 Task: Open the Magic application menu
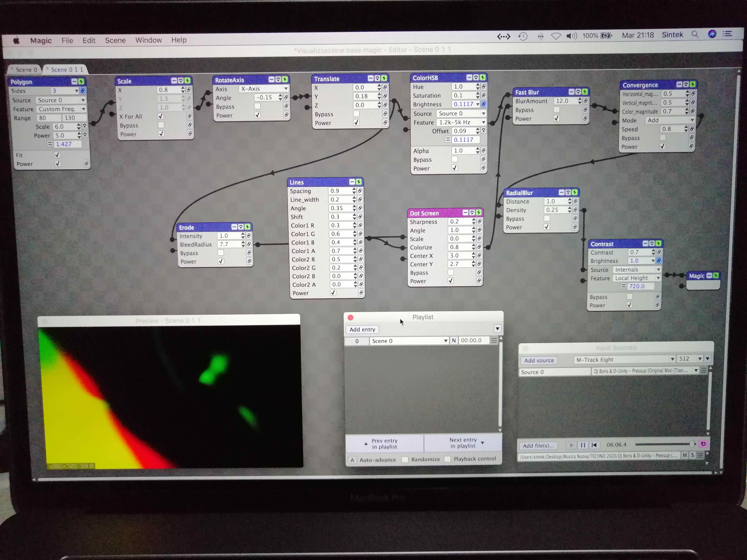tap(41, 41)
